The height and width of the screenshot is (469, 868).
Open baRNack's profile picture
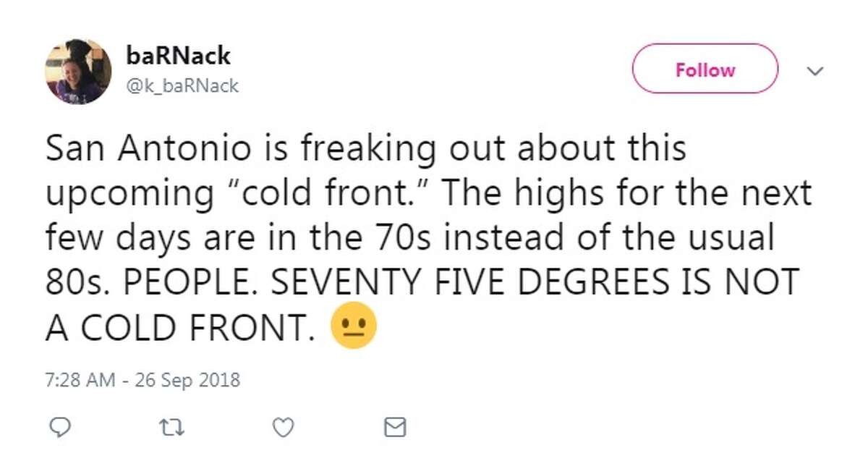(x=78, y=71)
